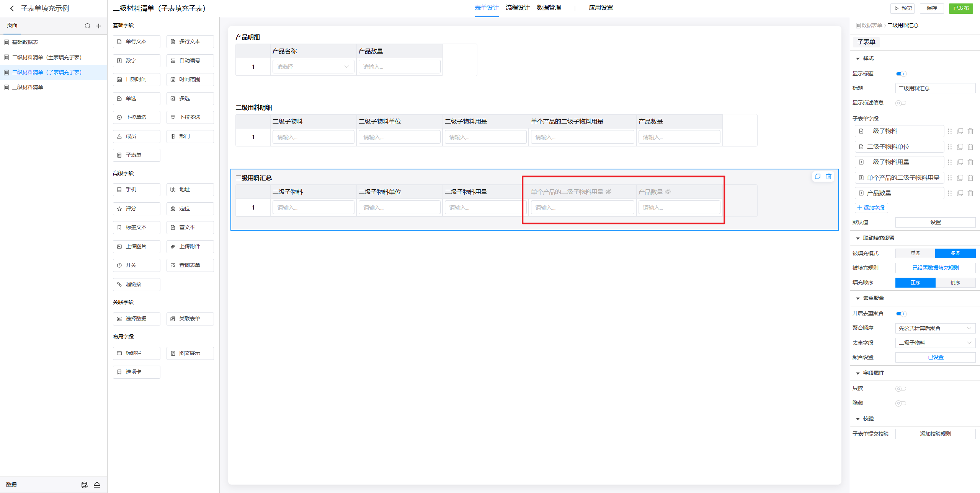Click drag handle of 二级子物料单位 field

point(950,147)
